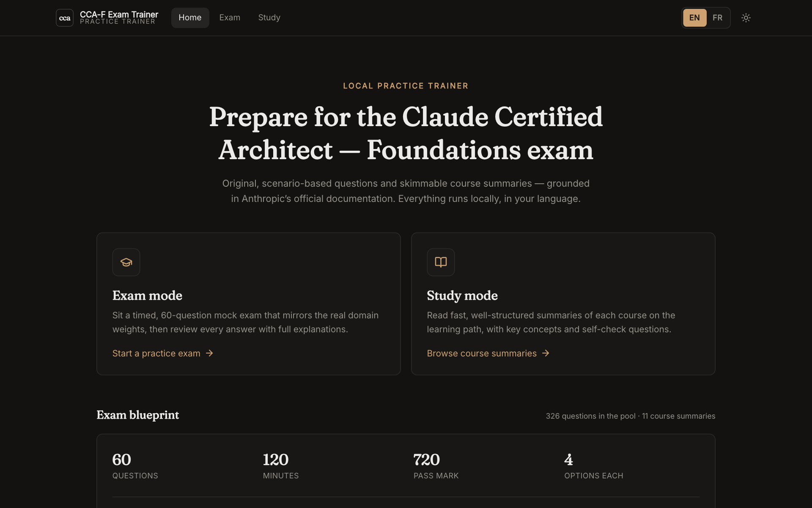Click arrow beside Start a practice exam
Image resolution: width=812 pixels, height=508 pixels.
point(209,353)
